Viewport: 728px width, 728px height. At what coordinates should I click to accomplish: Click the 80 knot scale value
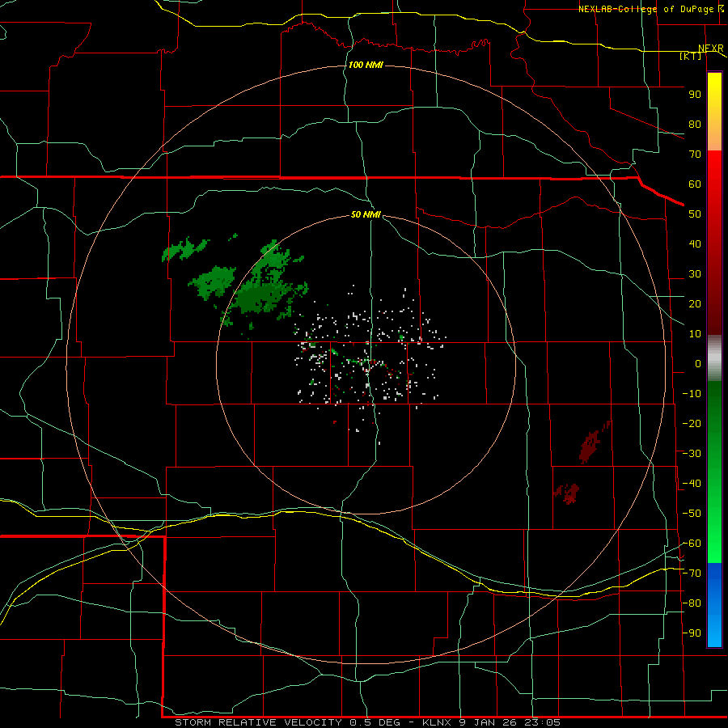695,125
